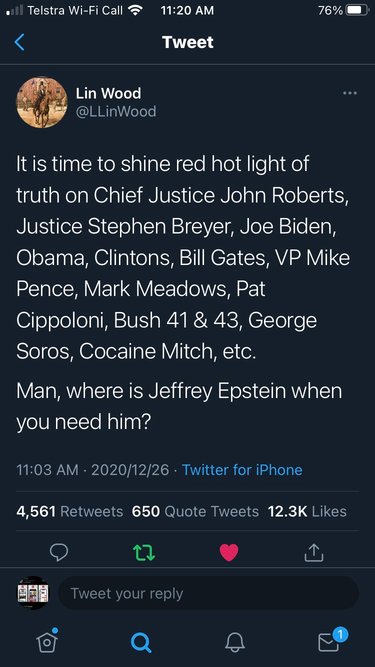Viewport: 375px width, 667px height.
Task: Open Lin Wood's profile picture
Action: (42, 102)
